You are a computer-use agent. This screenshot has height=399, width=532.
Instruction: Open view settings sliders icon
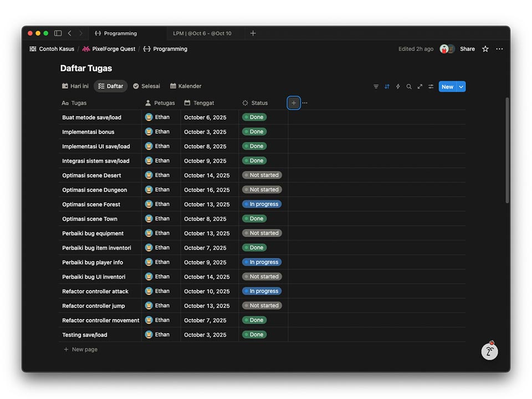point(431,86)
